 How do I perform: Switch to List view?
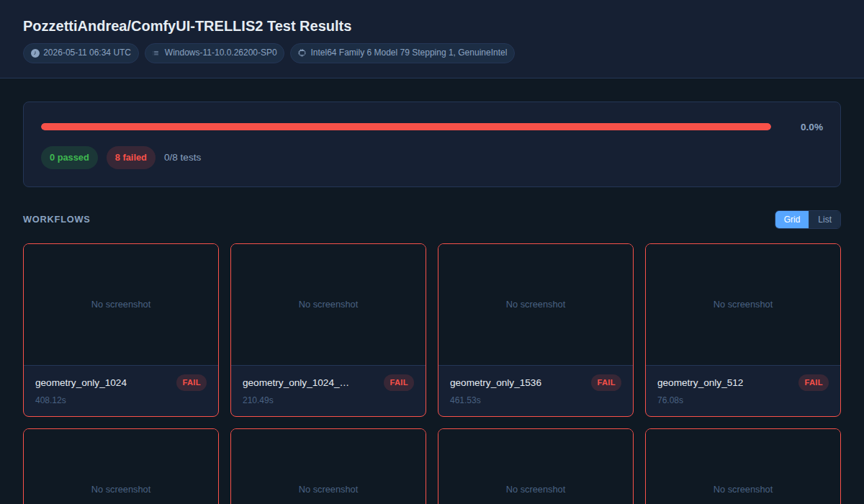click(824, 220)
